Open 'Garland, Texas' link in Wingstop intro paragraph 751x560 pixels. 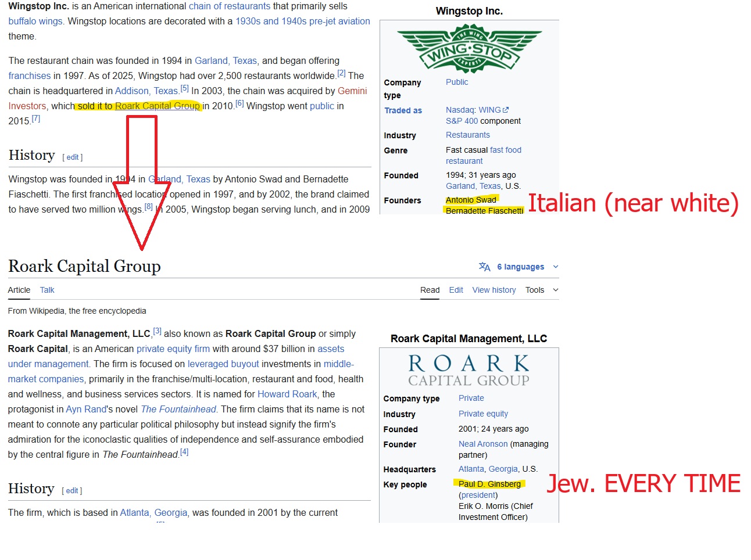(x=226, y=60)
